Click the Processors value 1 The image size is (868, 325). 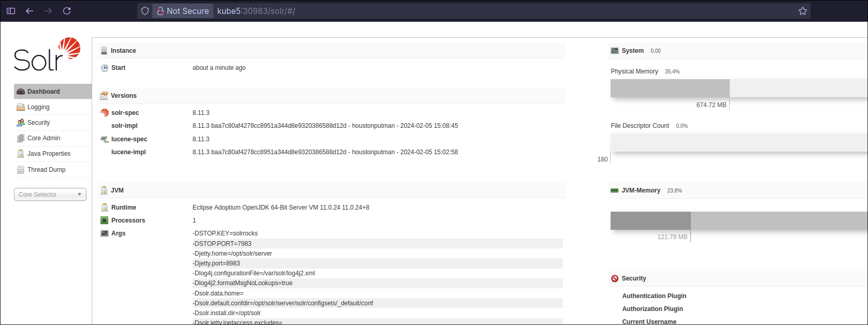(194, 220)
